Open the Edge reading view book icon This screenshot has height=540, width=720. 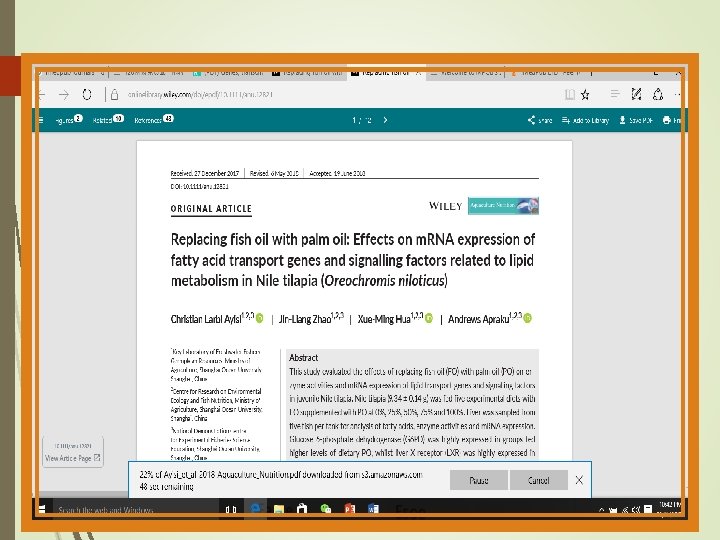pos(570,95)
